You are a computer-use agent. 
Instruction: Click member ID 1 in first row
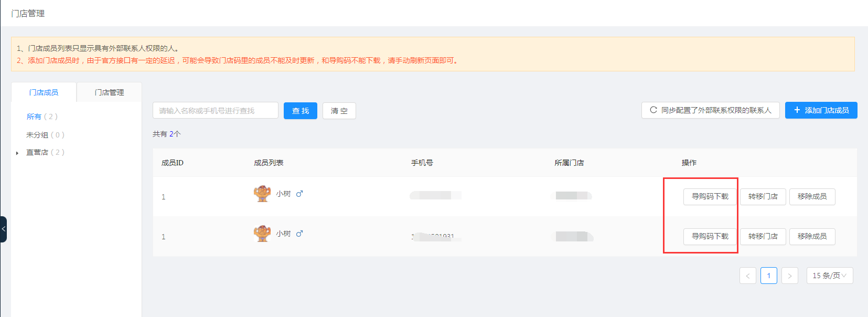point(164,197)
